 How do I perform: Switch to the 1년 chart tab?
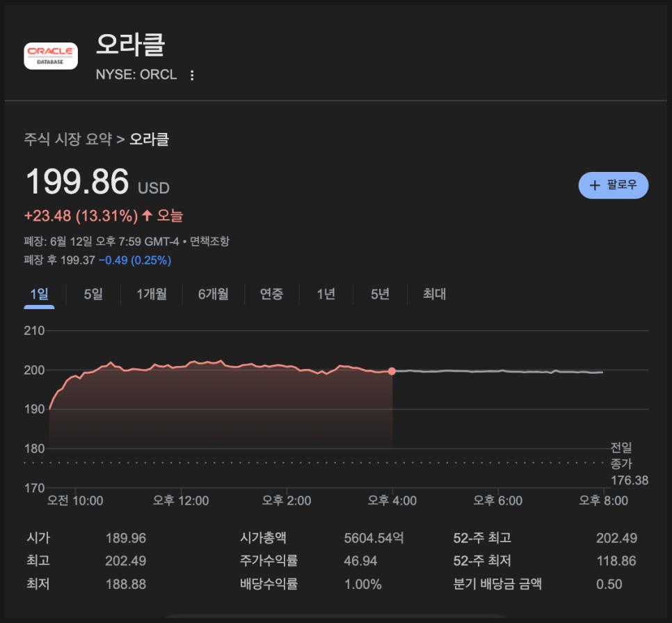pos(326,294)
